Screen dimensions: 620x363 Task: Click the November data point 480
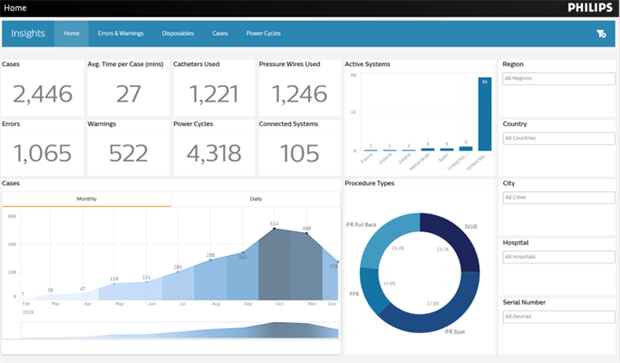(x=307, y=233)
